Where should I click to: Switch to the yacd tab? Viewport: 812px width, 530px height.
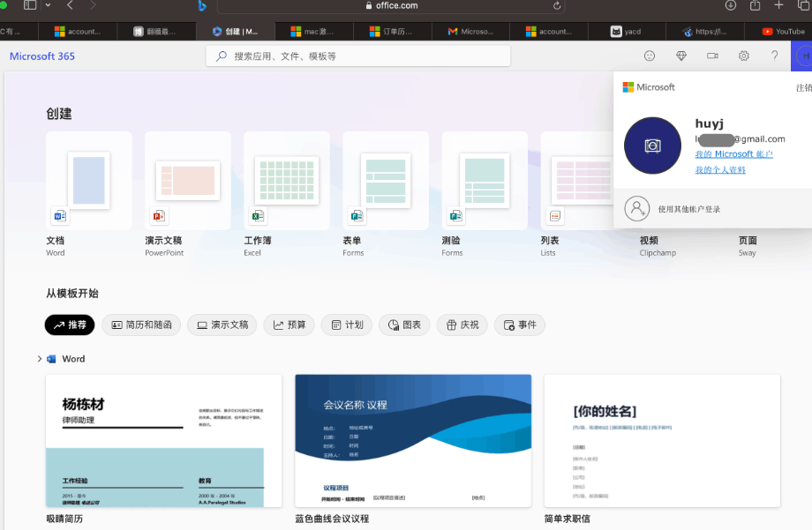tap(627, 32)
